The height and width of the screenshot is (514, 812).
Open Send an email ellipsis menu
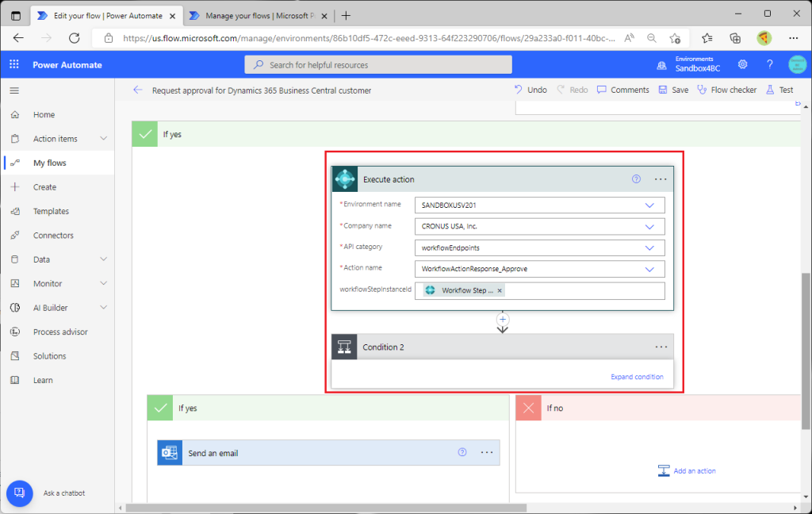[487, 452]
